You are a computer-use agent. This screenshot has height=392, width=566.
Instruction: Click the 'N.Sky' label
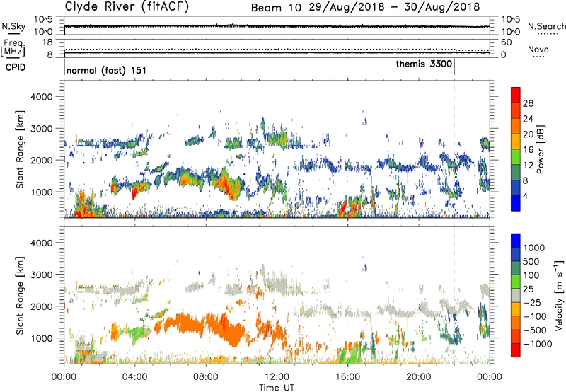tap(13, 26)
